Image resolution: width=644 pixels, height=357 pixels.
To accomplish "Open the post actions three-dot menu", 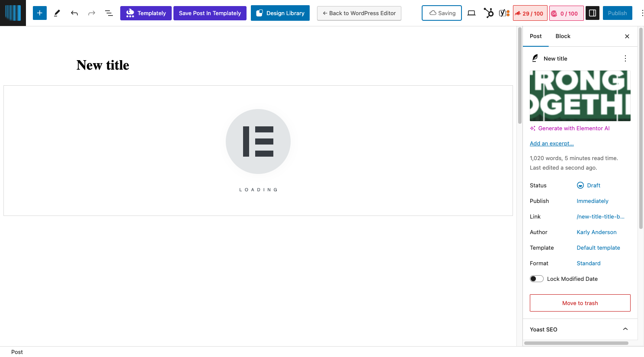I will click(625, 58).
